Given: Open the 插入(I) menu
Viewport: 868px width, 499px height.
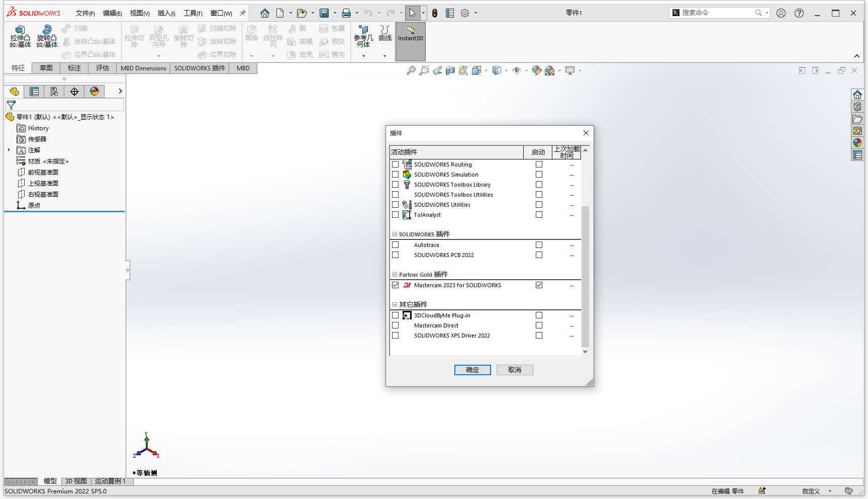Looking at the screenshot, I should click(166, 13).
